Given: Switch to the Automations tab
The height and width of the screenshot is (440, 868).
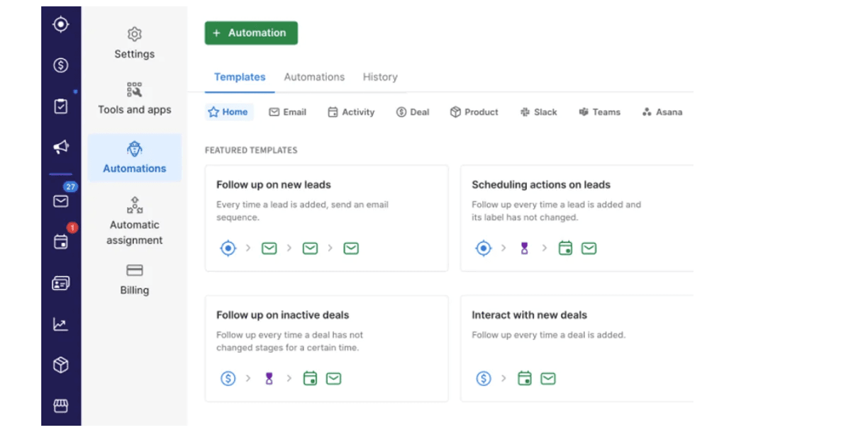Looking at the screenshot, I should [314, 77].
